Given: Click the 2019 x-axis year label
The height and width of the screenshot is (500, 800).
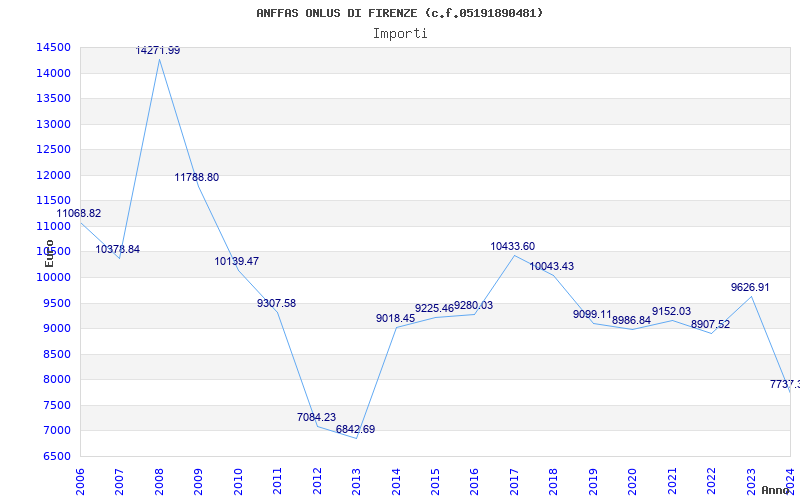Looking at the screenshot, I should pyautogui.click(x=593, y=481).
